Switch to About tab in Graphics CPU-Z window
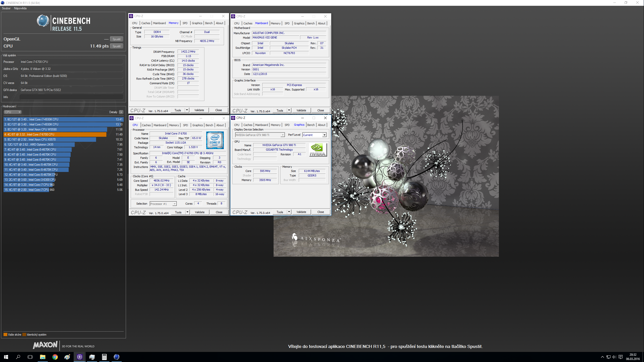The image size is (644, 362). 322,125
